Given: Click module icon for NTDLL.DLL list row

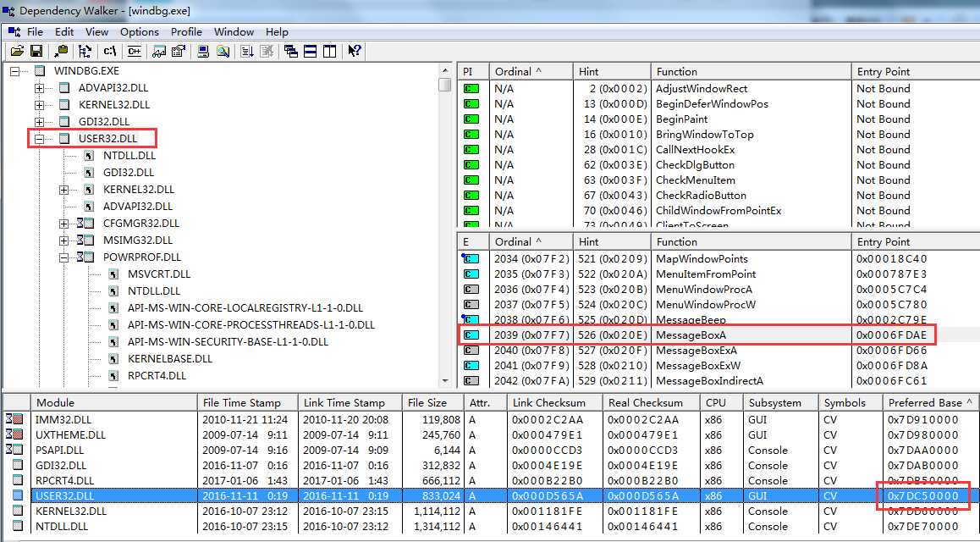Looking at the screenshot, I should [x=18, y=527].
